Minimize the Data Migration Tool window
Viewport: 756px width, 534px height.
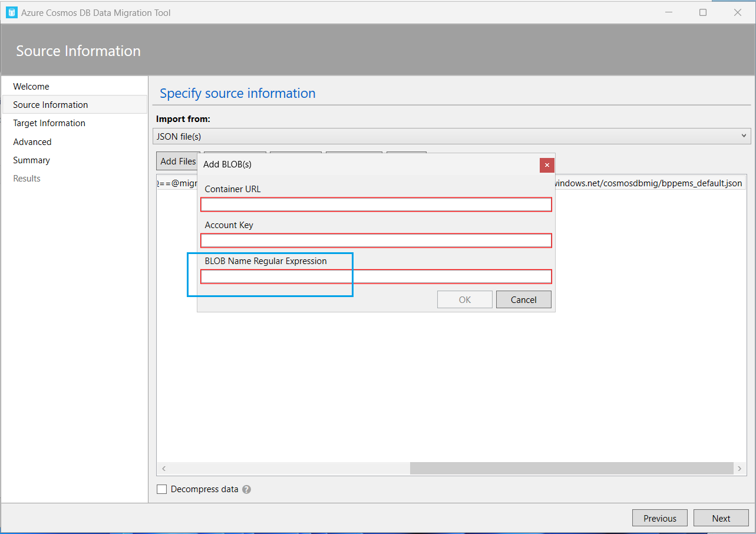(668, 12)
